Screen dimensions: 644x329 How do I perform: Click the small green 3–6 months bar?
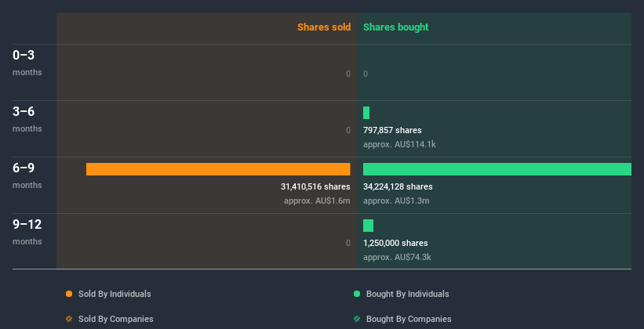[x=366, y=113]
